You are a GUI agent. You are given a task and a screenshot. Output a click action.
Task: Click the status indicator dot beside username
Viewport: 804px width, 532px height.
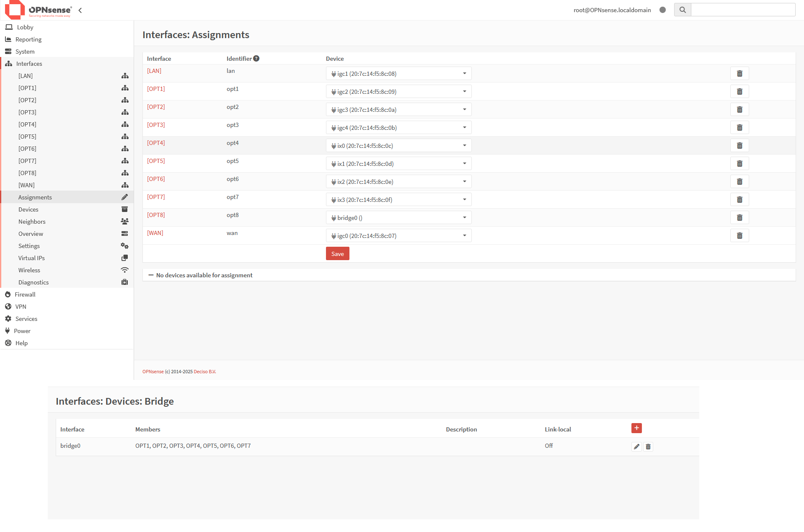click(x=662, y=10)
